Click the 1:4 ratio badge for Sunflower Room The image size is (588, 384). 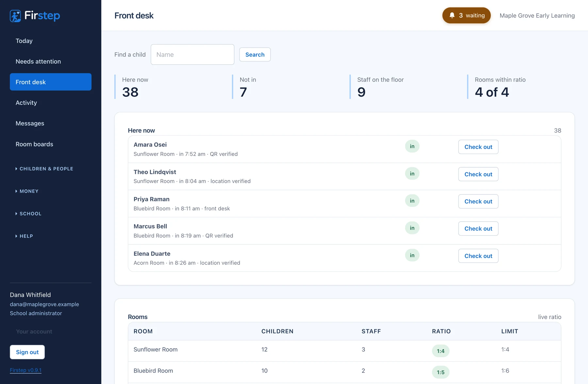pos(441,351)
